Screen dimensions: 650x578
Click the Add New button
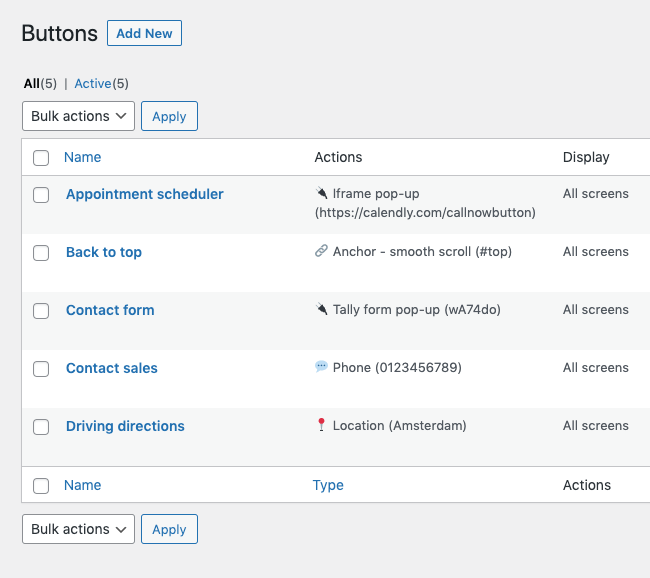click(144, 33)
